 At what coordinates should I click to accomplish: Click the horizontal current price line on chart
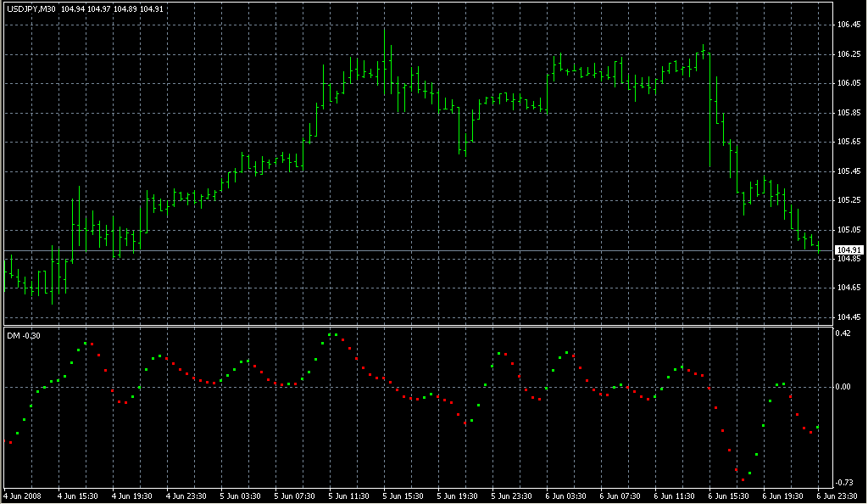coord(424,250)
